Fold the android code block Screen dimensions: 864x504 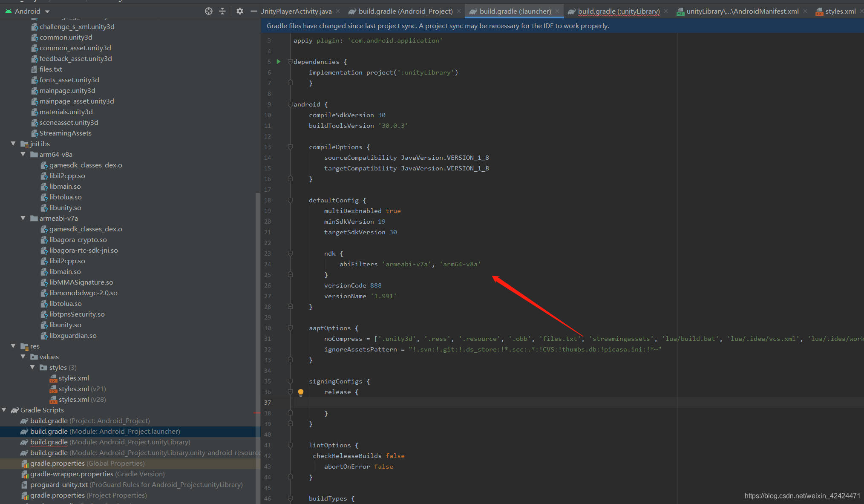click(x=290, y=104)
